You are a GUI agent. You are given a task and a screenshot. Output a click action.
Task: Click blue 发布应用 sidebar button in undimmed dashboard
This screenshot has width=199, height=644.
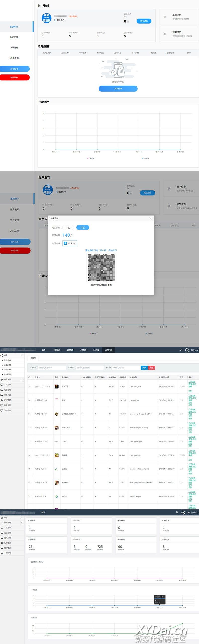pos(14,69)
